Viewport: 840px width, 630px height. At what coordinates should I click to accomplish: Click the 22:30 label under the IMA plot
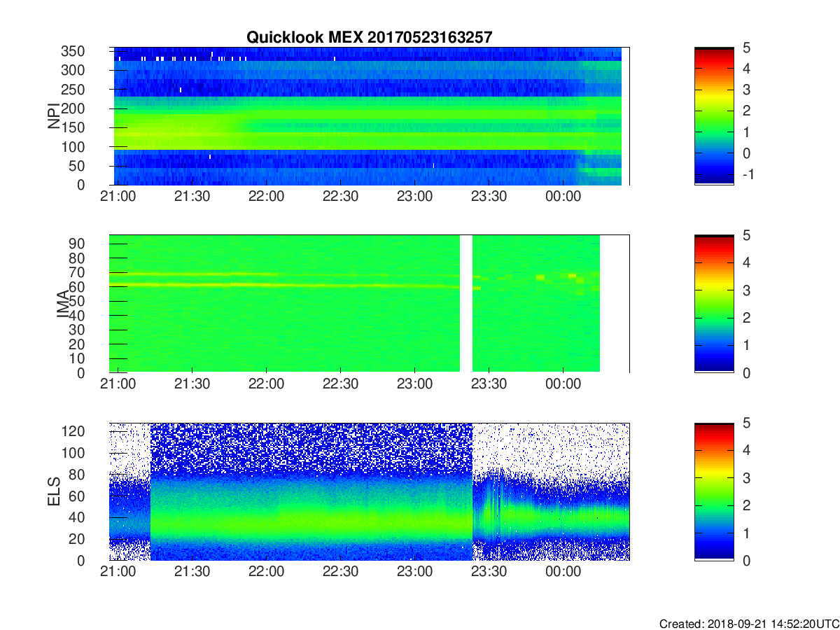click(x=341, y=384)
